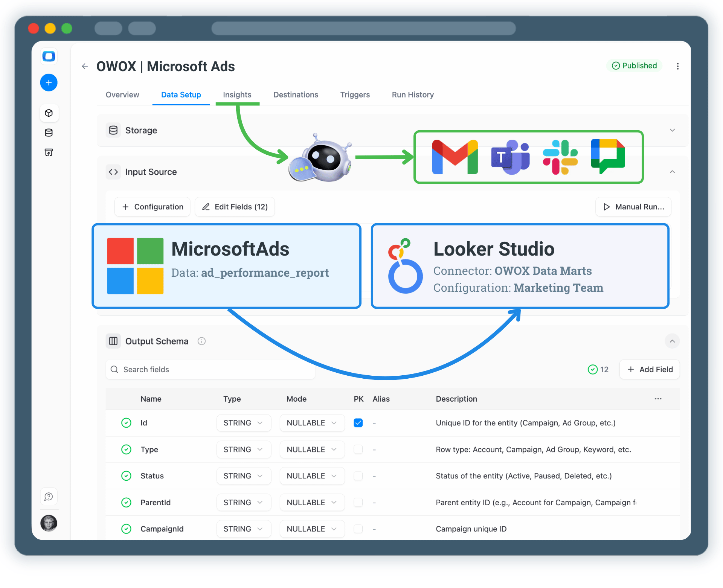Enable the PK checkbox for CampaignId
This screenshot has width=723, height=588.
[358, 529]
